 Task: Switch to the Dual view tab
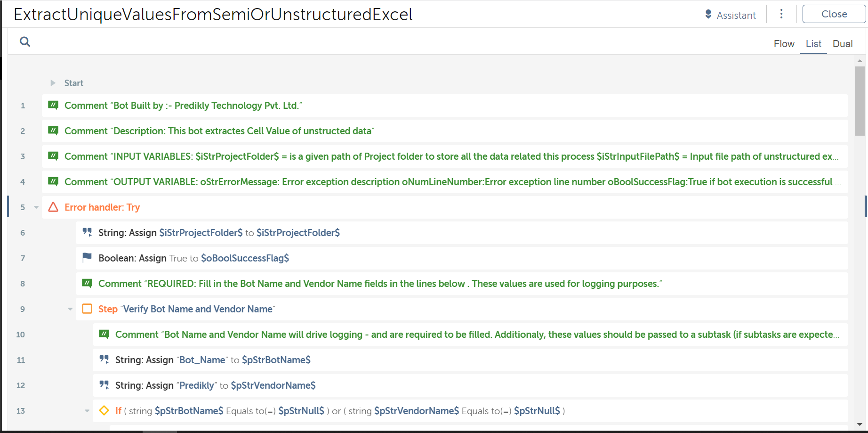[842, 44]
